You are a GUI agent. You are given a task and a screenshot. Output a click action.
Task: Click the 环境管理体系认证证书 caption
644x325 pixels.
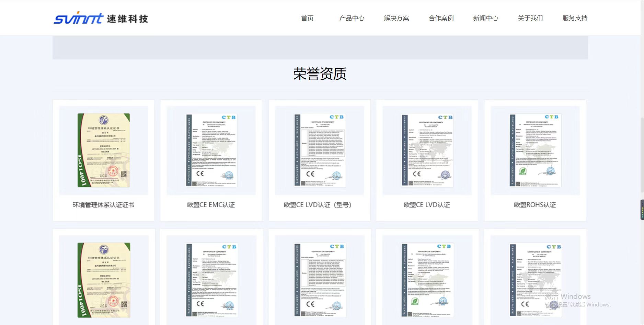pos(103,205)
